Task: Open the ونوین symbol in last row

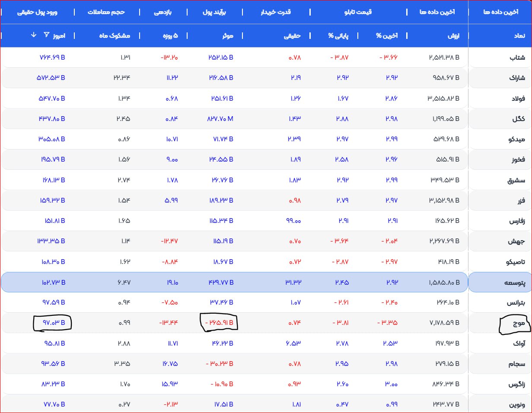Action: coord(516,405)
